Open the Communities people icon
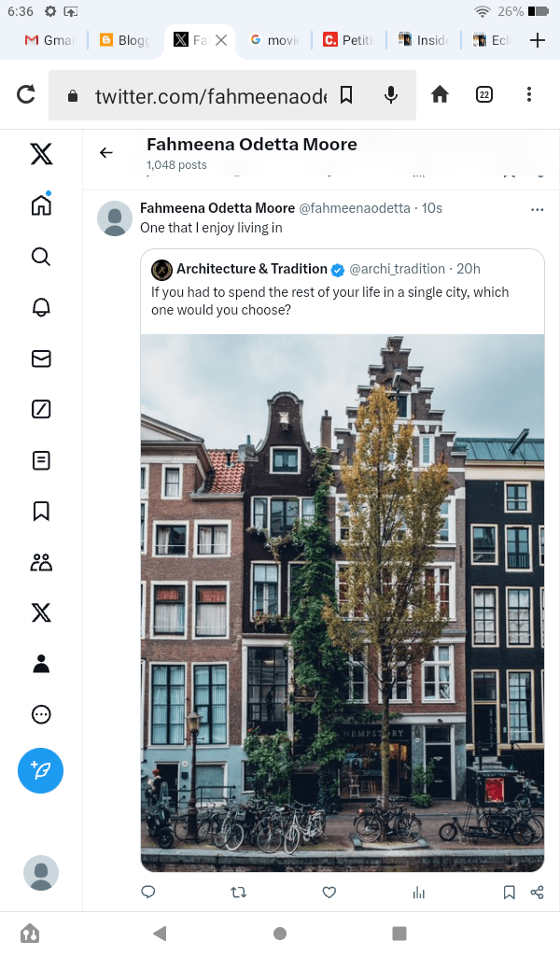Image resolution: width=560 pixels, height=956 pixels. (41, 562)
